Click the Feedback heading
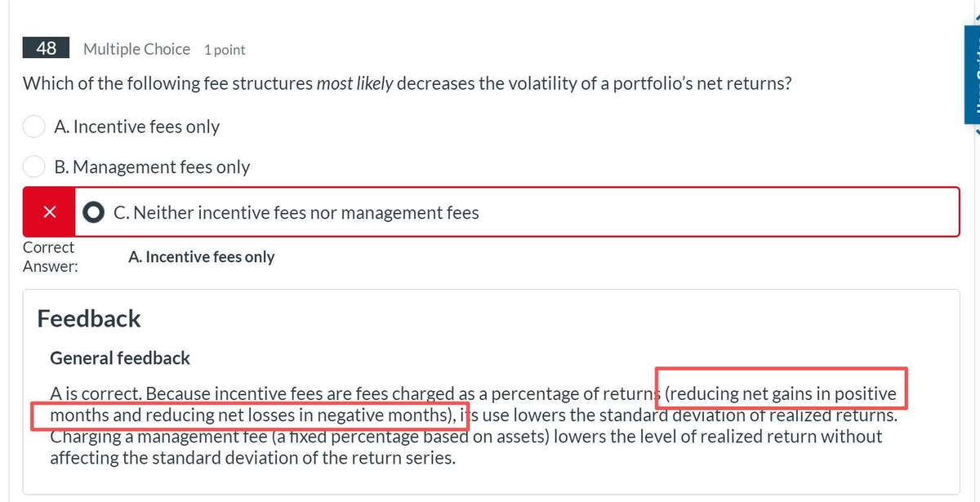This screenshot has width=980, height=502. [89, 318]
